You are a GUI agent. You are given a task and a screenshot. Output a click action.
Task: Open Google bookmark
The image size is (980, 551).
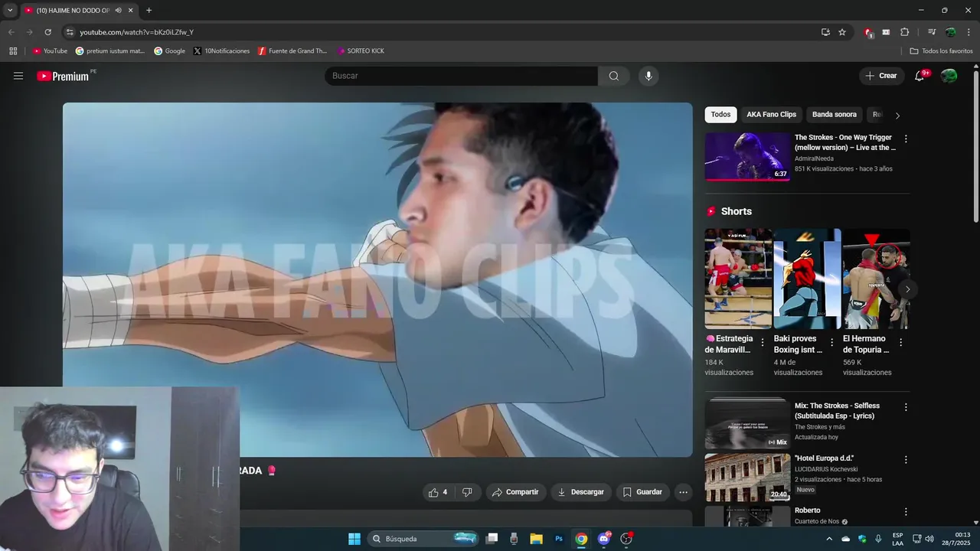(169, 51)
